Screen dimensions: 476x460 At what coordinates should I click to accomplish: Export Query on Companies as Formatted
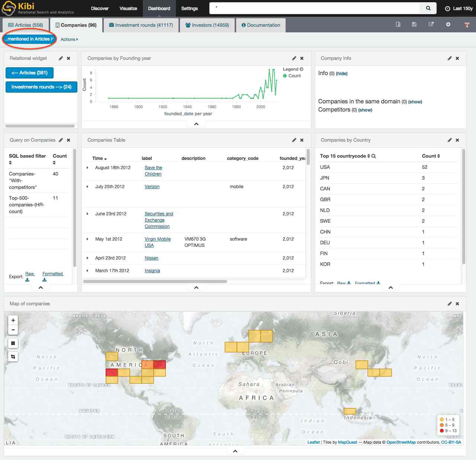(x=53, y=276)
